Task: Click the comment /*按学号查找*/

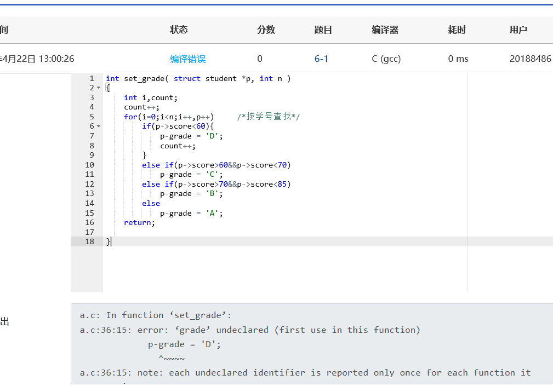Action: click(269, 117)
